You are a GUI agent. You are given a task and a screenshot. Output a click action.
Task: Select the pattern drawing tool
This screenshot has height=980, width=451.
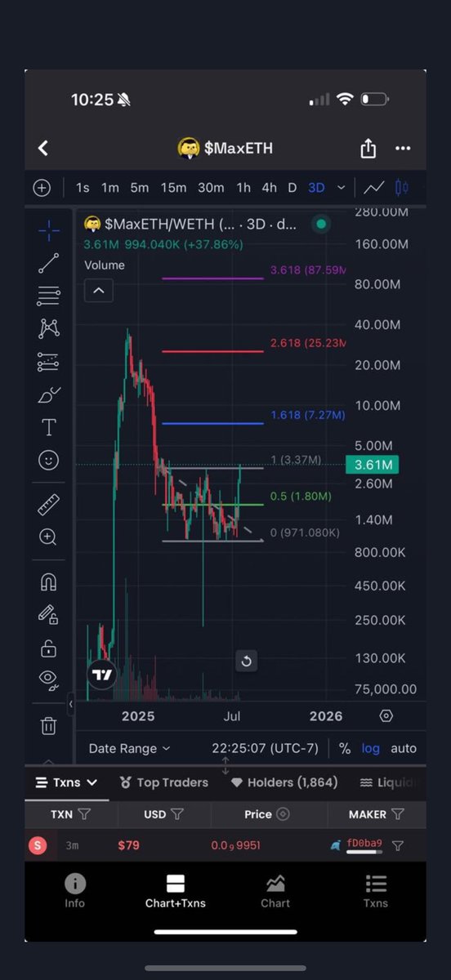pos(48,328)
